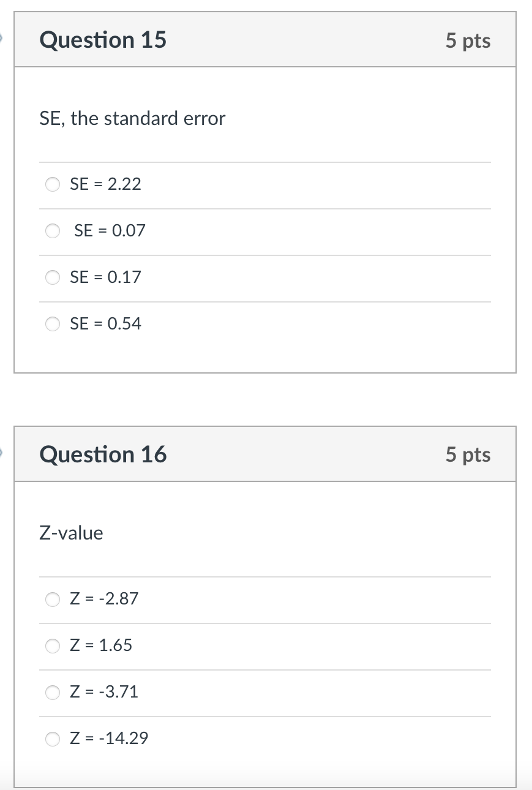The width and height of the screenshot is (532, 790).
Task: Click the SE, the standard error prompt text
Action: click(x=132, y=118)
